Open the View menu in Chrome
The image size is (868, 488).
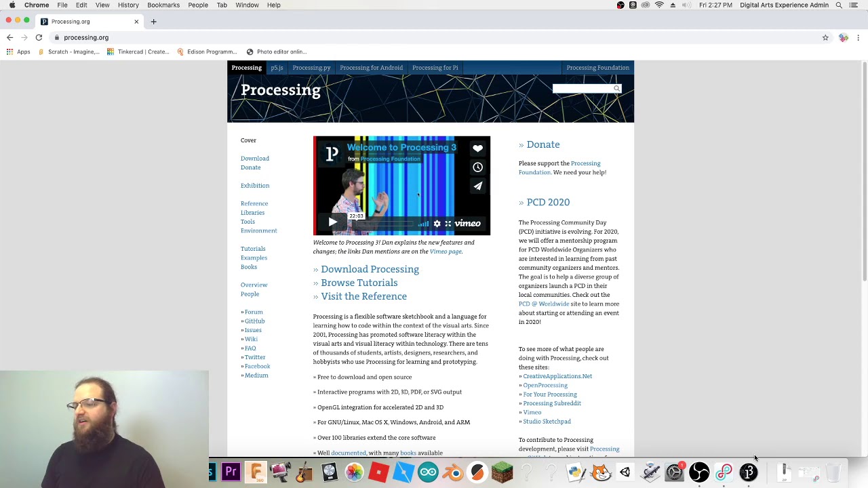pos(102,5)
